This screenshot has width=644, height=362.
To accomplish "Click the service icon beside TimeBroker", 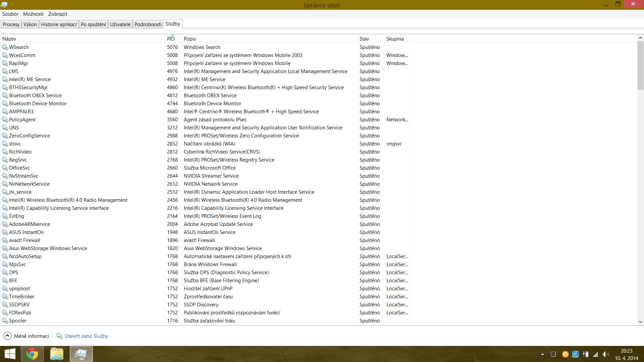I will point(5,296).
